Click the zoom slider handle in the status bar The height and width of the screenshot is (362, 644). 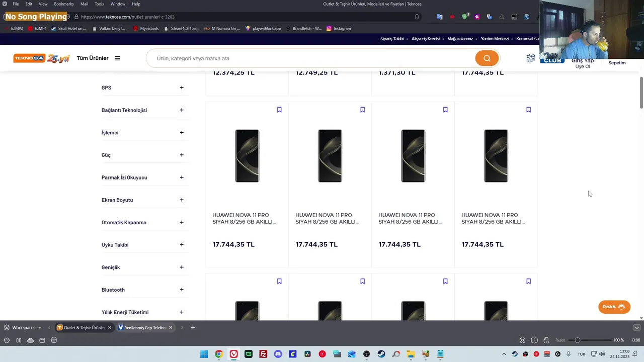pyautogui.click(x=578, y=340)
